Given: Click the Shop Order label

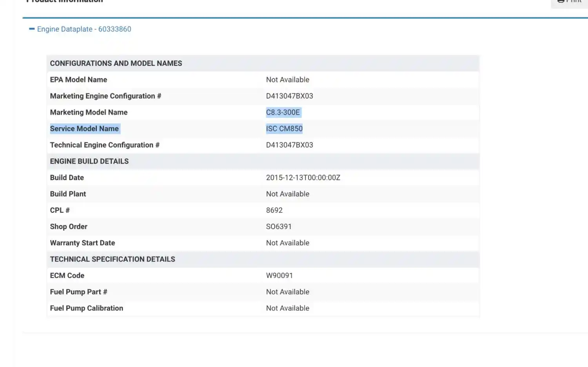Looking at the screenshot, I should tap(69, 227).
